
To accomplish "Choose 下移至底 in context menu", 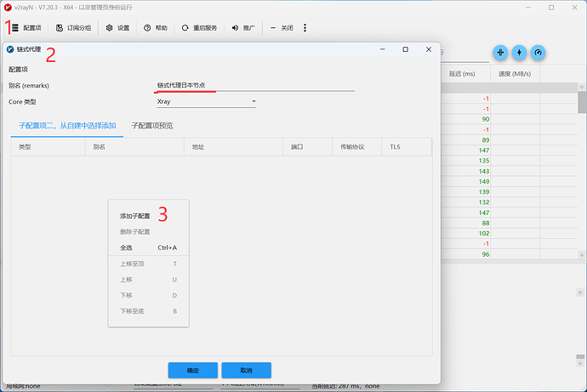I will 148,311.
